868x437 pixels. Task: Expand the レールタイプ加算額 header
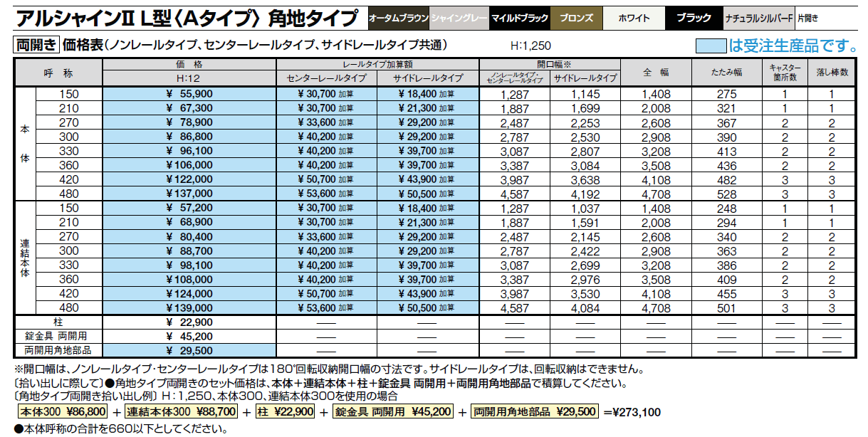tap(381, 65)
